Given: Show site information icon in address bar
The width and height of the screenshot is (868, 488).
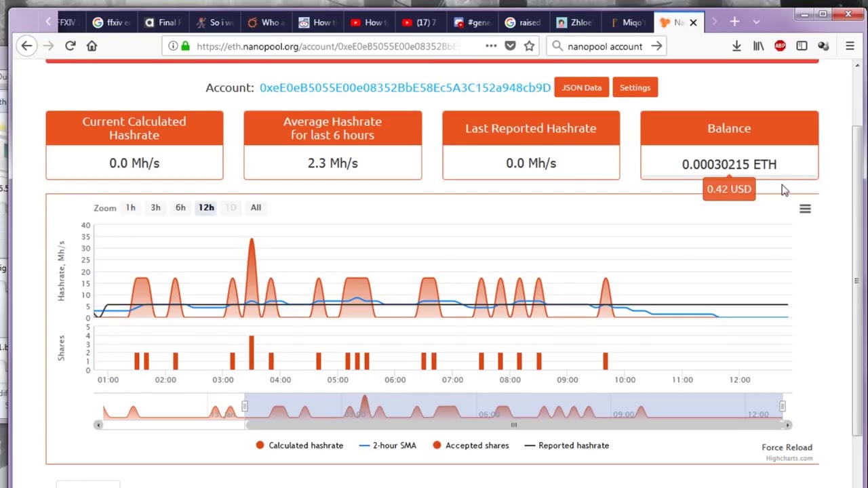Looking at the screenshot, I should (x=173, y=46).
